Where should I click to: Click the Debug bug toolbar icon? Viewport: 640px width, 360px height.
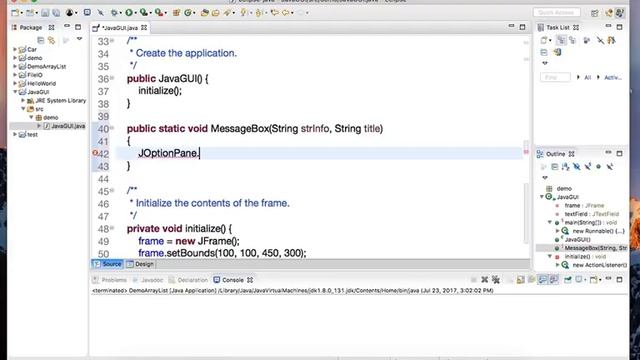[x=114, y=13]
